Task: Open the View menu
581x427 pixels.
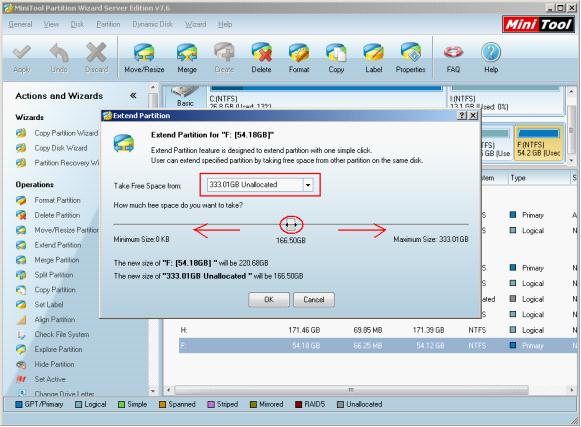Action: pyautogui.click(x=51, y=24)
